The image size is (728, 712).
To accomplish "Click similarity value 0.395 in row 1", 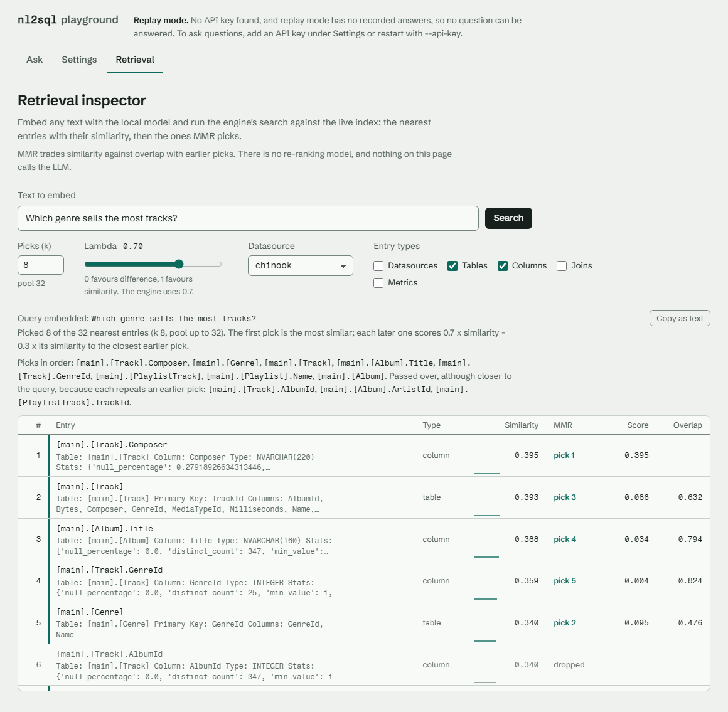I will click(527, 455).
